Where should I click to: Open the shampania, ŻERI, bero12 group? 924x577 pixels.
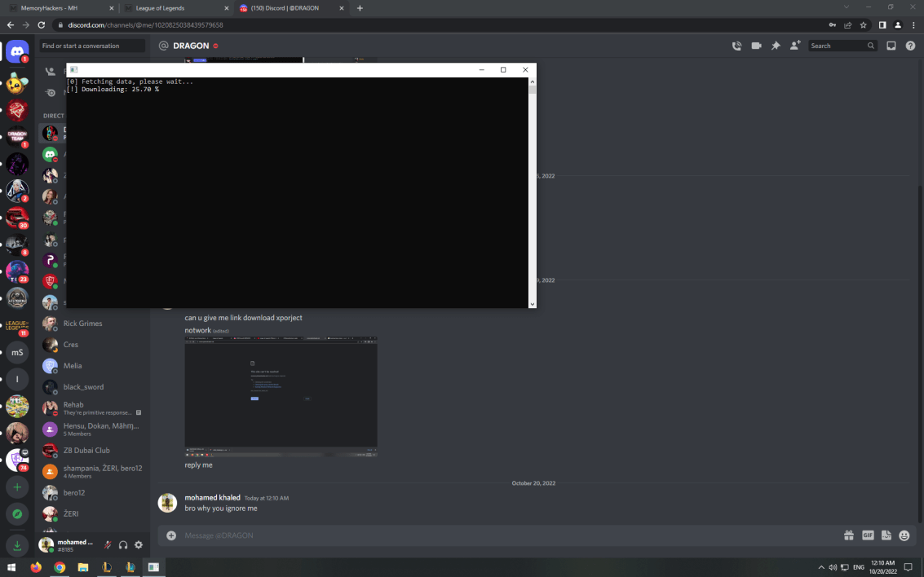point(92,472)
